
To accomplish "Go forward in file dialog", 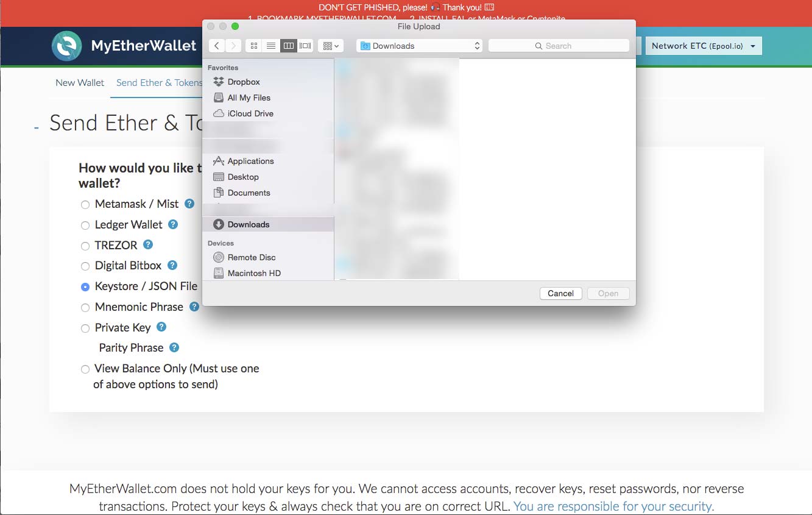I will pyautogui.click(x=233, y=46).
